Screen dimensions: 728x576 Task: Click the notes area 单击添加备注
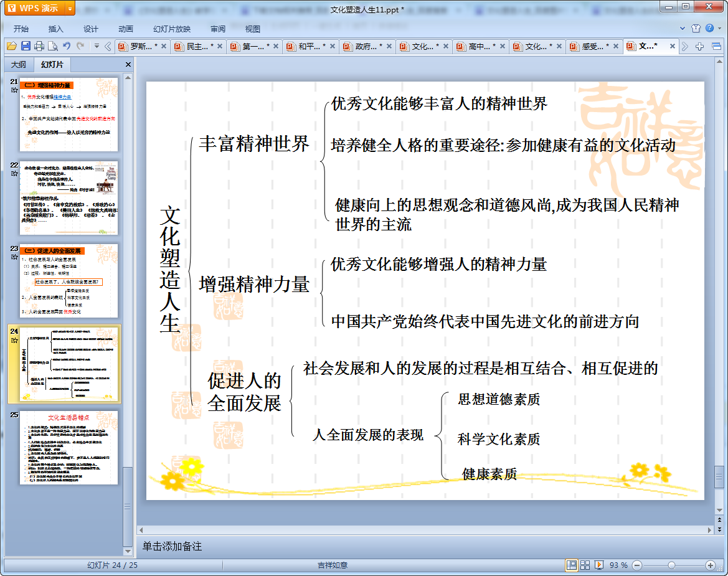click(172, 546)
